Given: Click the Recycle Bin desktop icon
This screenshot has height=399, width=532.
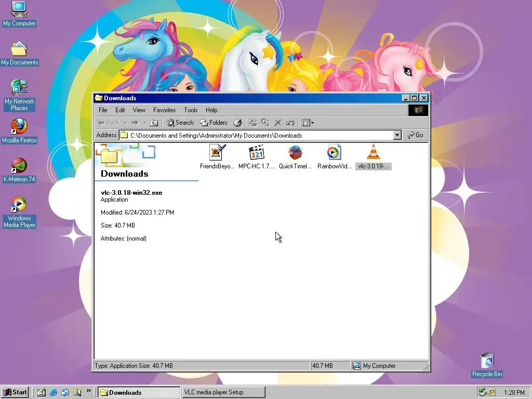Looking at the screenshot, I should 487,364.
